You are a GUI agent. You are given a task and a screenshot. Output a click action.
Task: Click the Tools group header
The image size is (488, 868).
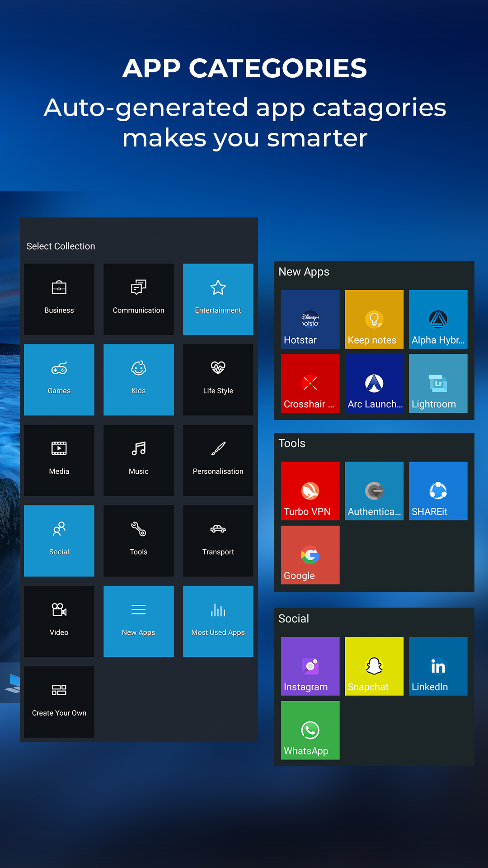tap(292, 443)
